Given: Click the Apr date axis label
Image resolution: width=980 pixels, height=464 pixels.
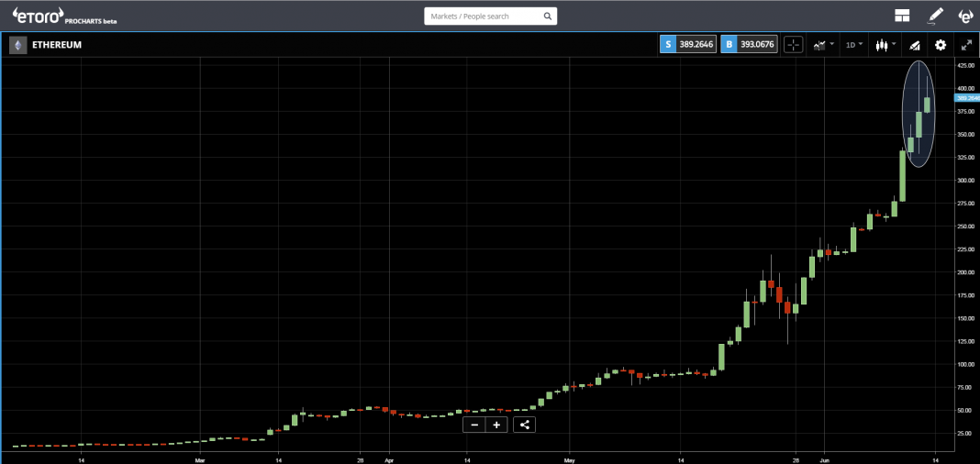Looking at the screenshot, I should pos(389,459).
